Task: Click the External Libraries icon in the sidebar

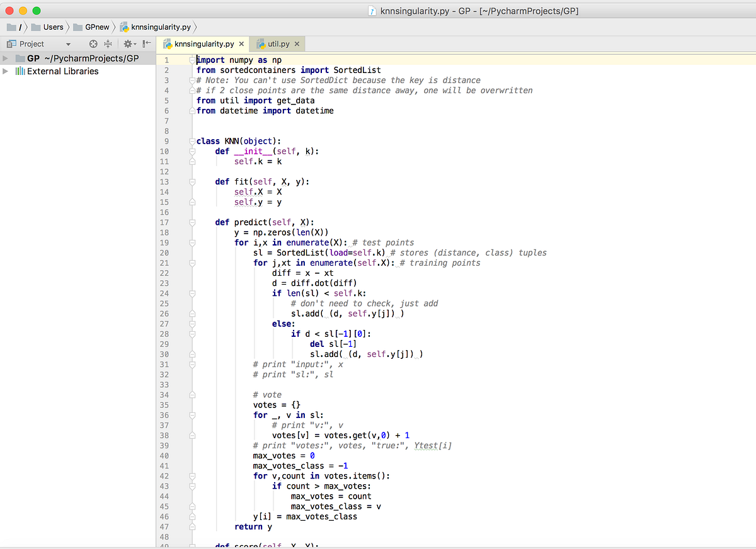Action: click(x=19, y=71)
